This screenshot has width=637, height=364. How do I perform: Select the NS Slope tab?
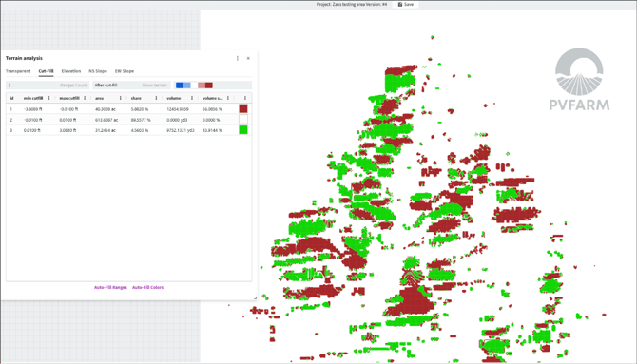[x=98, y=71]
